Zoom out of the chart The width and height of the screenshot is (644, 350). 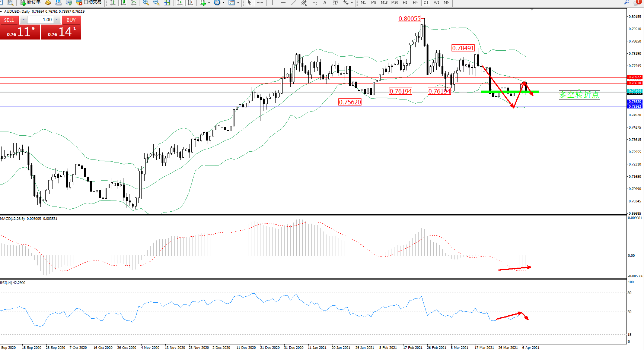point(156,3)
